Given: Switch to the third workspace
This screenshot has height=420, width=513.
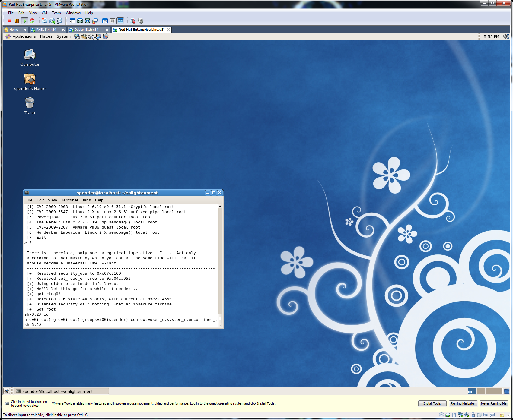Looking at the screenshot, I should [489, 391].
